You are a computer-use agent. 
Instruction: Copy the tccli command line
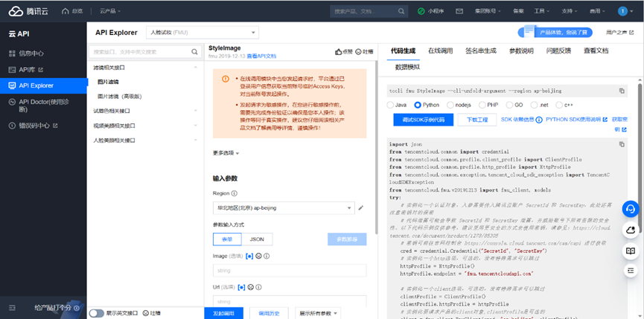point(622,91)
